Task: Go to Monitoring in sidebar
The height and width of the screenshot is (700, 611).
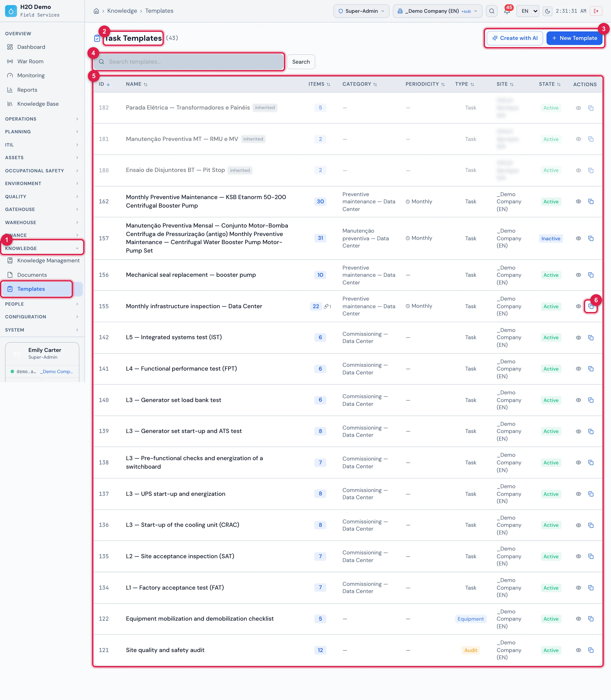Action: pos(42,75)
